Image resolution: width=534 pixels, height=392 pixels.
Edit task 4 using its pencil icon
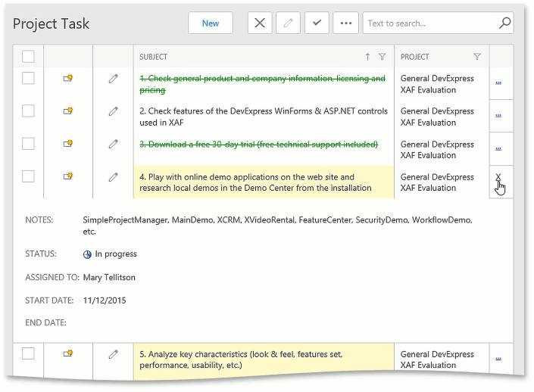[114, 177]
